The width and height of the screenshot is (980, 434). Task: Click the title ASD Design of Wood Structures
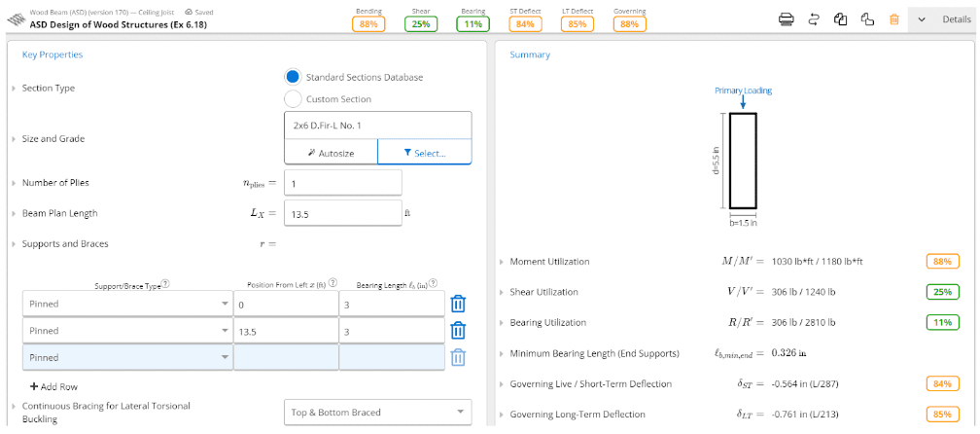click(119, 24)
